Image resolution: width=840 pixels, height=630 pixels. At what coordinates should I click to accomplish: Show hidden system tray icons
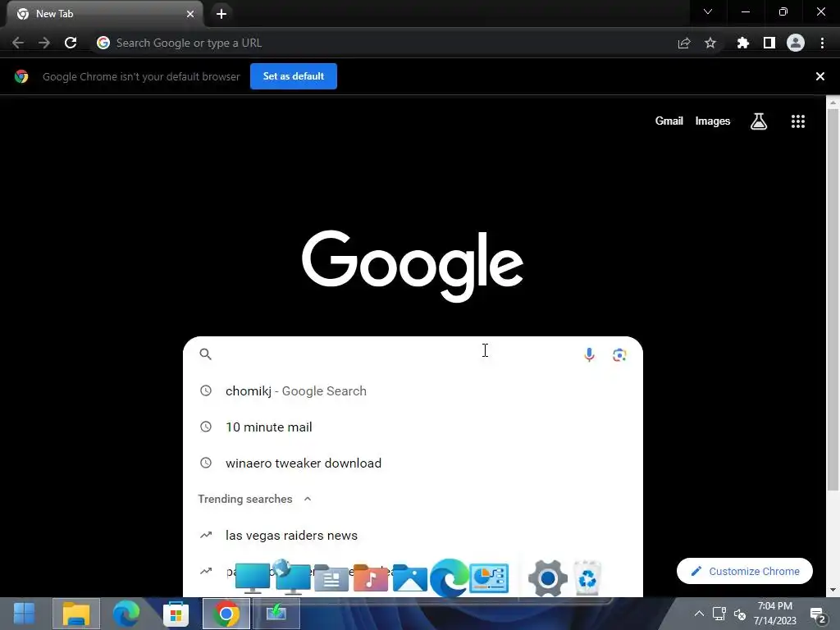[x=699, y=614]
